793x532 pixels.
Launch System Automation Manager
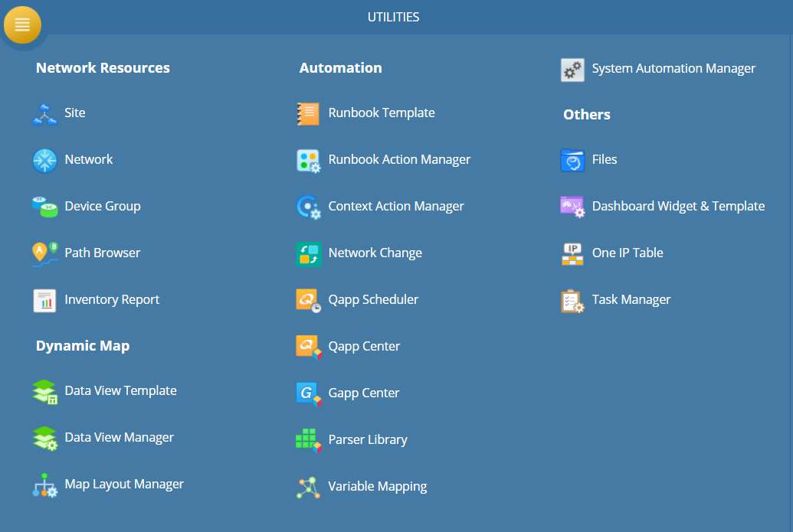(x=673, y=69)
